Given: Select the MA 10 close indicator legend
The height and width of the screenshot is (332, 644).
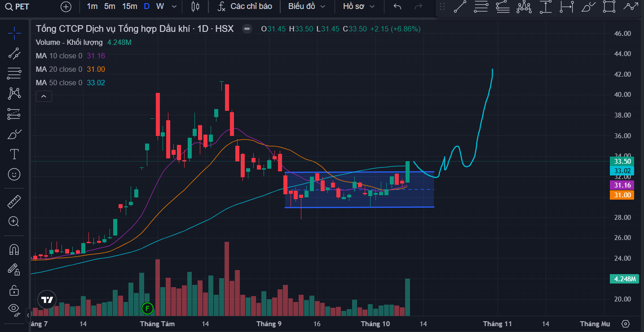Looking at the screenshot, I should click(x=59, y=56).
